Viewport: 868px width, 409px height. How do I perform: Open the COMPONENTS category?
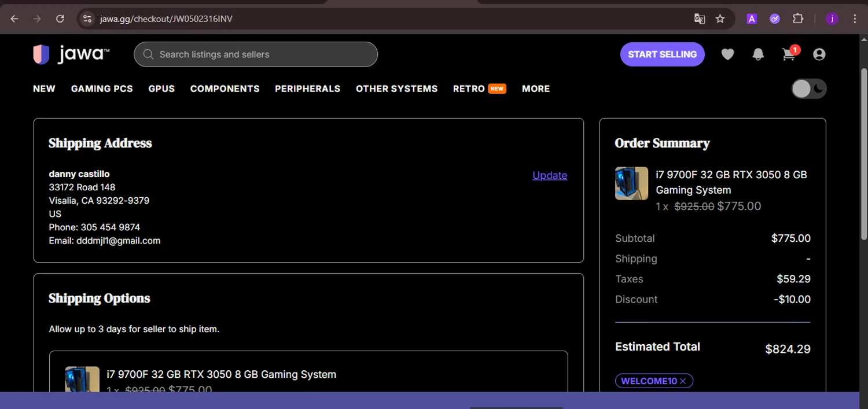click(225, 89)
